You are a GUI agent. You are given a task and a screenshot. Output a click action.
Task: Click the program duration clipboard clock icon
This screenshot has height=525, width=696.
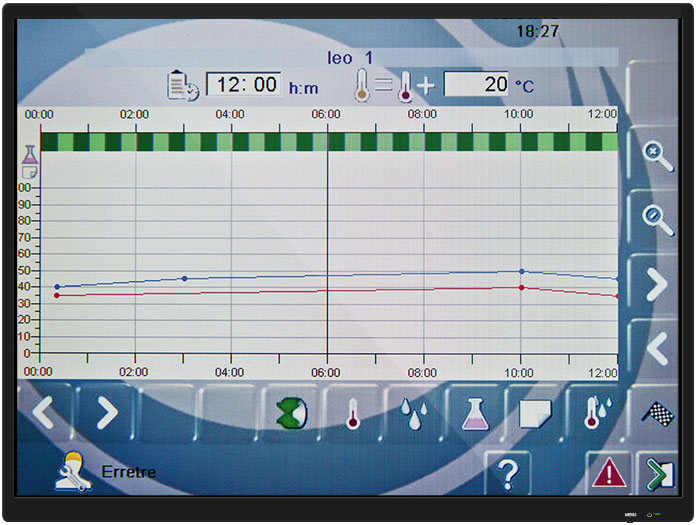point(182,85)
